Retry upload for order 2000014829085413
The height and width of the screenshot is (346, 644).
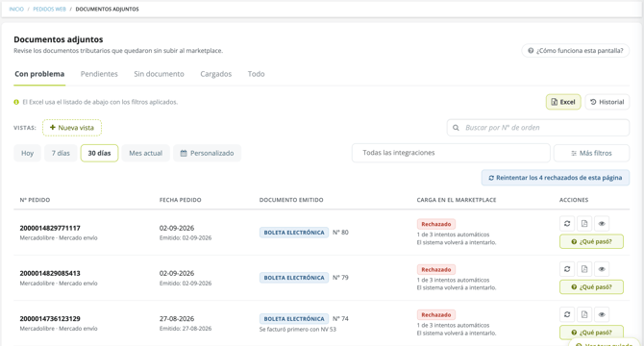(x=567, y=269)
